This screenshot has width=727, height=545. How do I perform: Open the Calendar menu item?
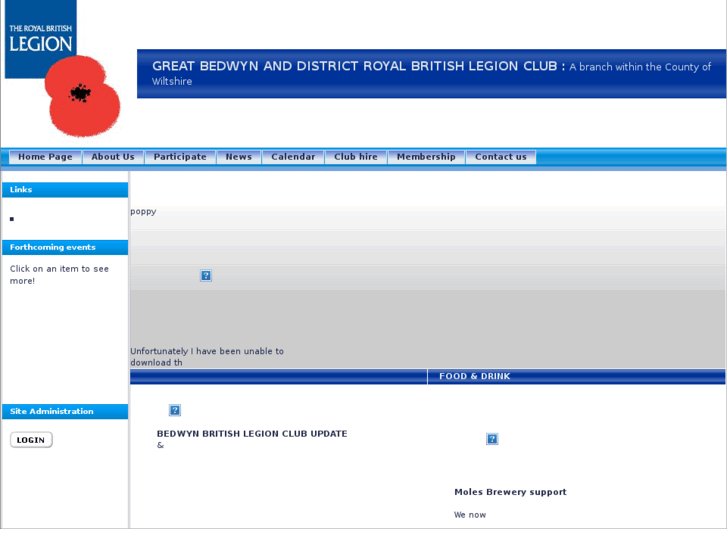click(x=293, y=157)
